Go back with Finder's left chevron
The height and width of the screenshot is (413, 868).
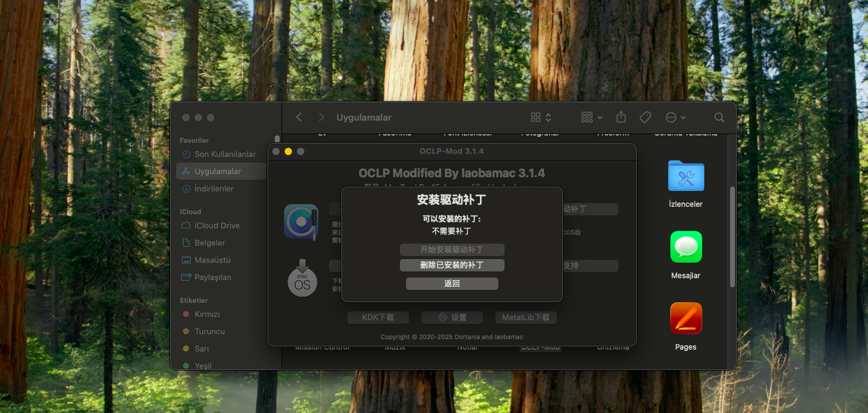pyautogui.click(x=299, y=118)
